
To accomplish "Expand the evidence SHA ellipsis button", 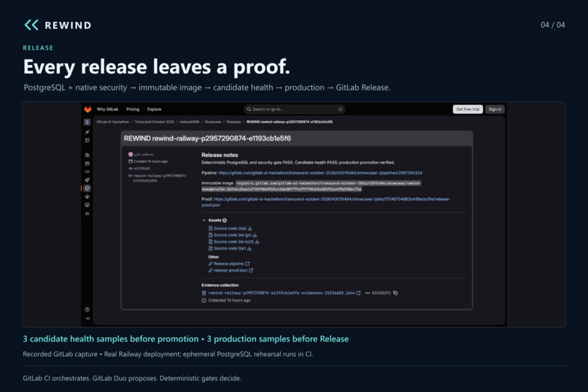I will tap(368, 293).
